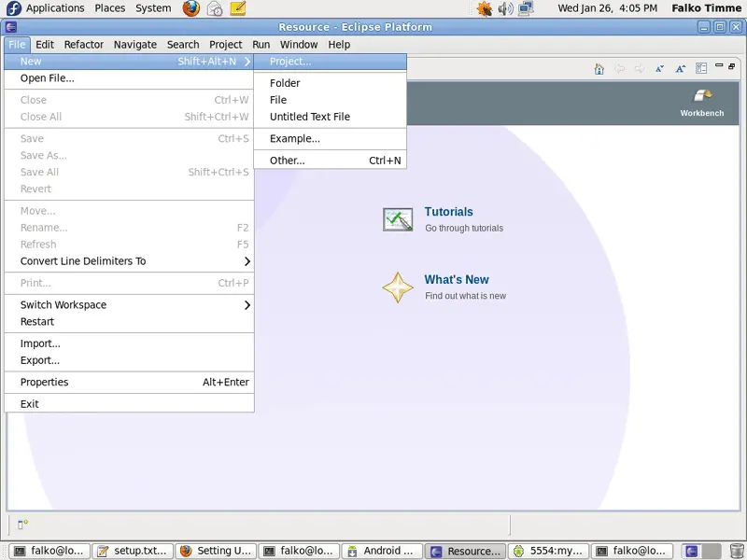
Task: Choose Other... in the New submenu
Action: (x=331, y=161)
